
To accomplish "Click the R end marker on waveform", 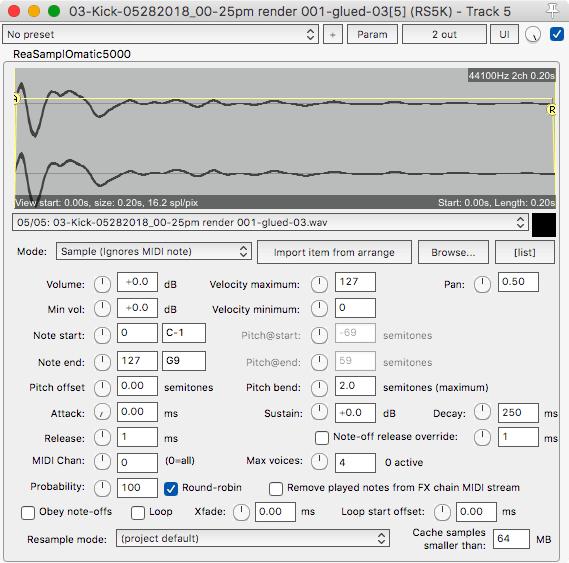I will coord(552,109).
